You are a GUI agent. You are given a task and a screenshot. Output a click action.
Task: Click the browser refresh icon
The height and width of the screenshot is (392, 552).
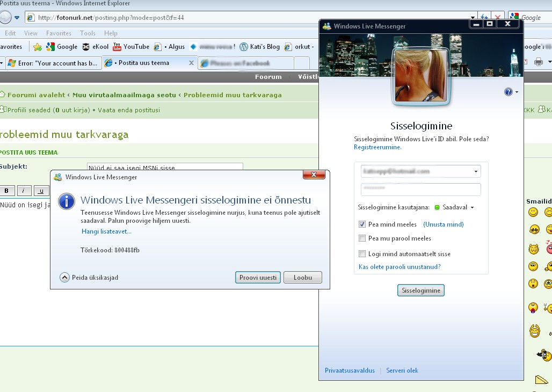click(x=484, y=17)
